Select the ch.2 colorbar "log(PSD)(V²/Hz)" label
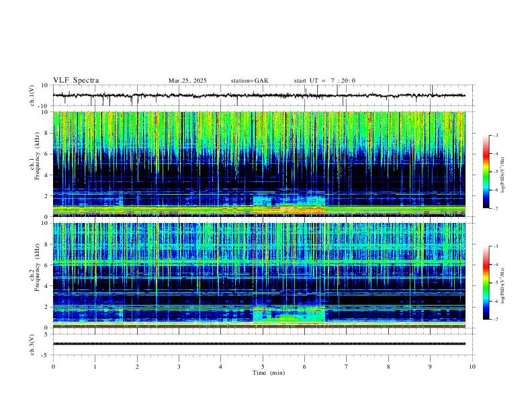 [502, 285]
